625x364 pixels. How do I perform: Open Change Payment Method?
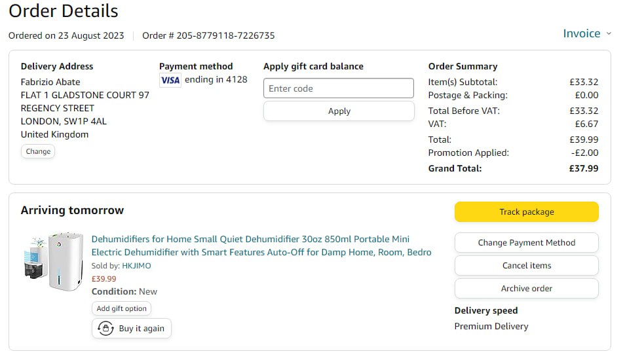click(526, 242)
